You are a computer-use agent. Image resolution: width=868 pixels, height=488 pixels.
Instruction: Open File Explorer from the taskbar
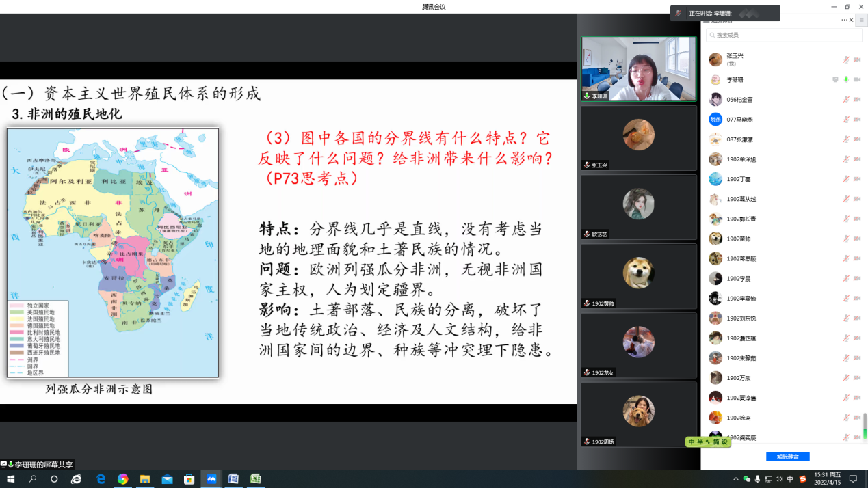pyautogui.click(x=145, y=479)
